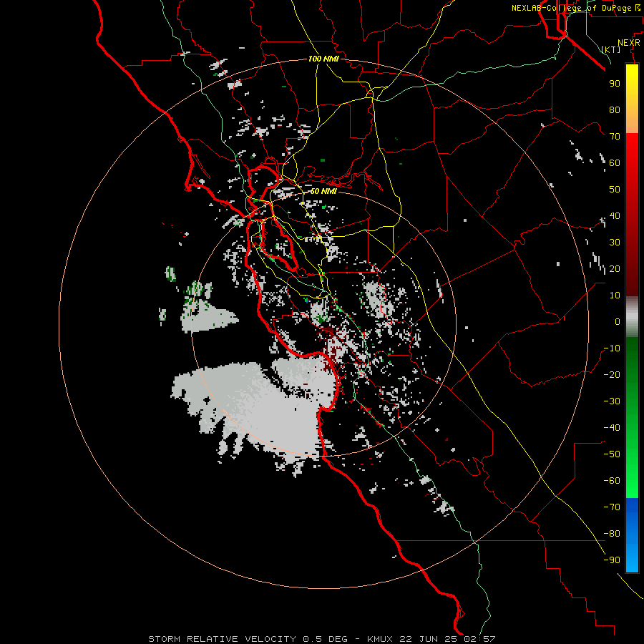Click the -70 scale label
The width and height of the screenshot is (644, 644).
tap(612, 507)
